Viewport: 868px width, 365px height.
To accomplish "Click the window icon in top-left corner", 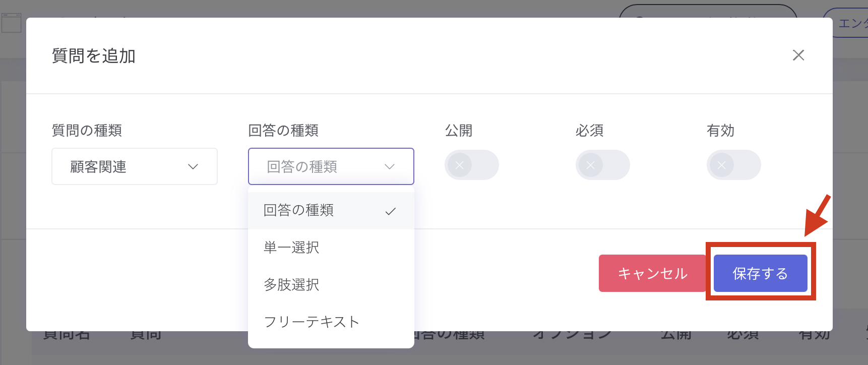I will (11, 23).
